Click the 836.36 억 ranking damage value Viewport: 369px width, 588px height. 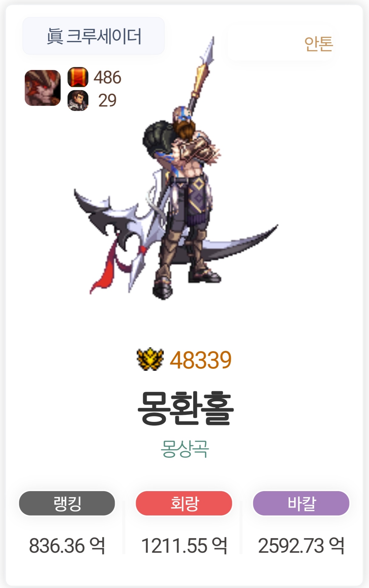point(67,546)
